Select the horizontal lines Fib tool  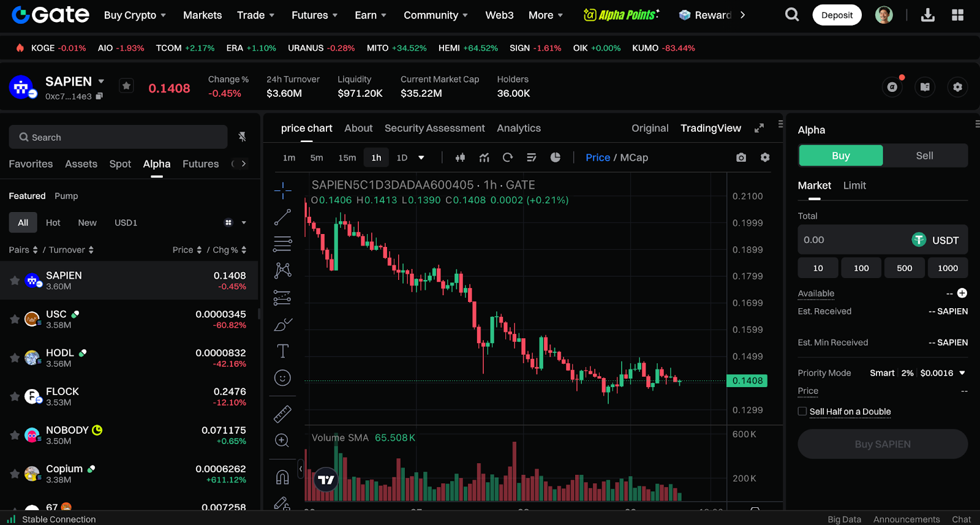pyautogui.click(x=282, y=244)
